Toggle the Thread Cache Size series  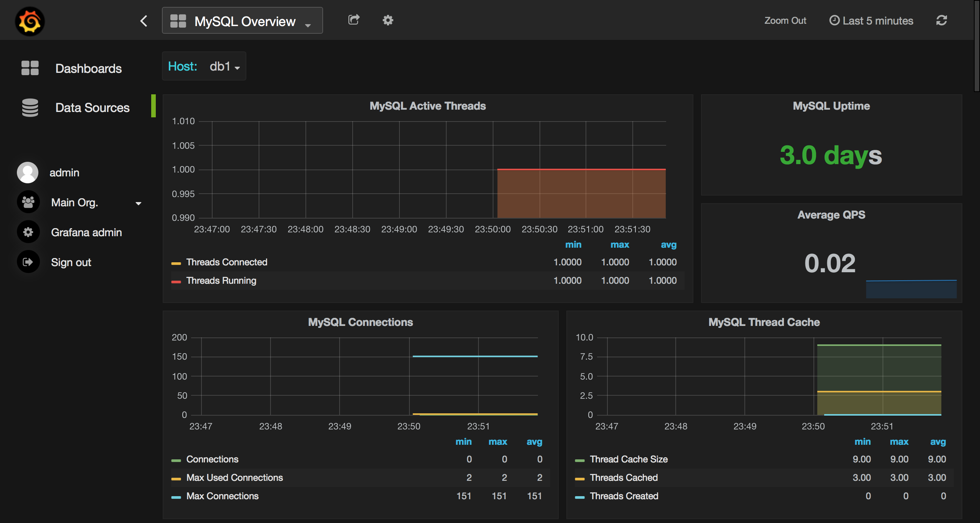point(629,459)
